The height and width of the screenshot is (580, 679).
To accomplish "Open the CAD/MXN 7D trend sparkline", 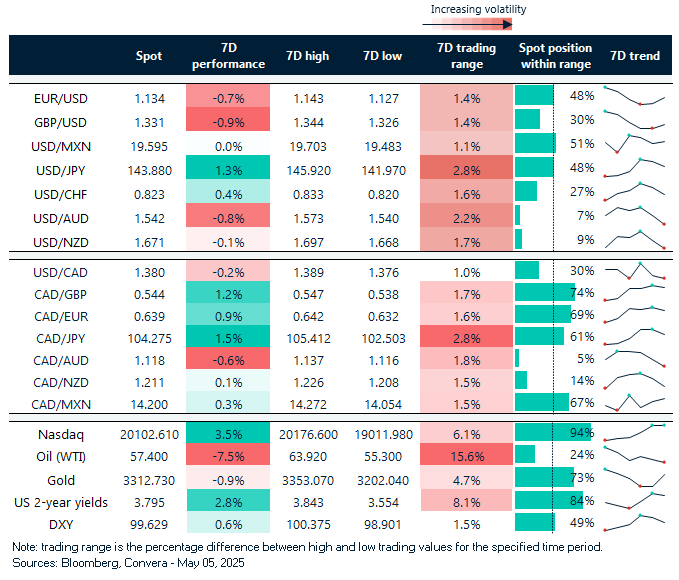I will (635, 401).
